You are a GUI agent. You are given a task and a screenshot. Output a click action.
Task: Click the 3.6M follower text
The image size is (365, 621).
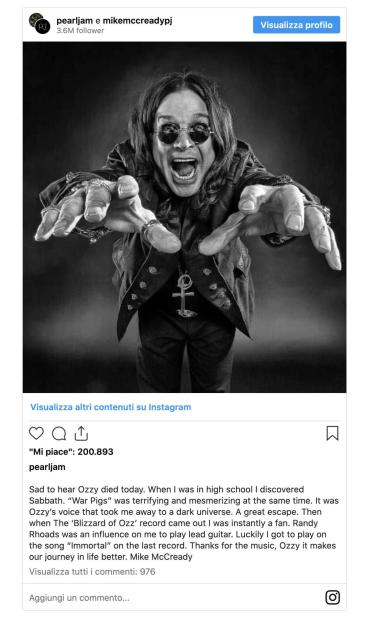[80, 30]
